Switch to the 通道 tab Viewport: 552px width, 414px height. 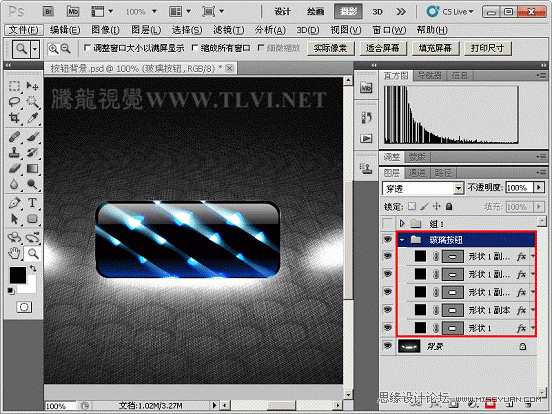[x=417, y=173]
